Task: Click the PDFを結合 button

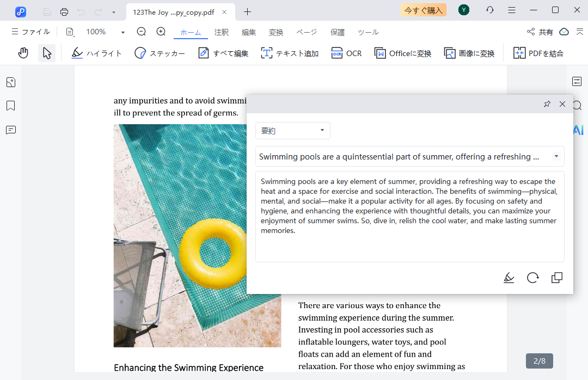Action: [x=538, y=53]
